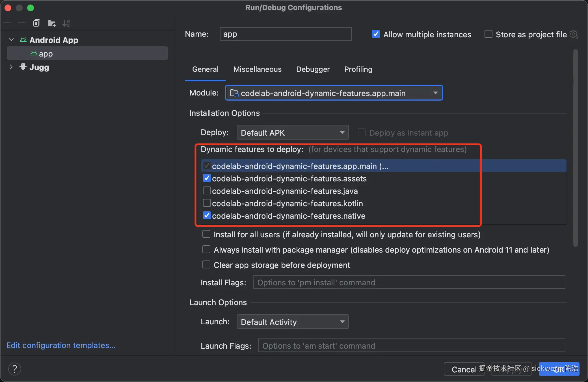This screenshot has height=382, width=588.
Task: Open the Deploy Default APK dropdown
Action: click(293, 133)
